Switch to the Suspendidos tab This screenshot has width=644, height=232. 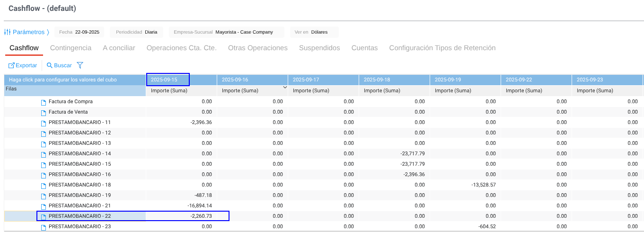319,48
